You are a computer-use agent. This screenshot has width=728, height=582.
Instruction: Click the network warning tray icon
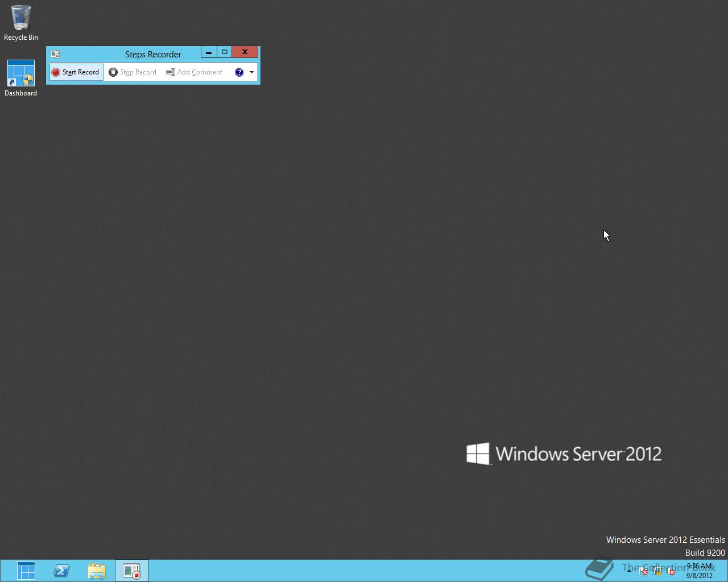click(x=657, y=571)
